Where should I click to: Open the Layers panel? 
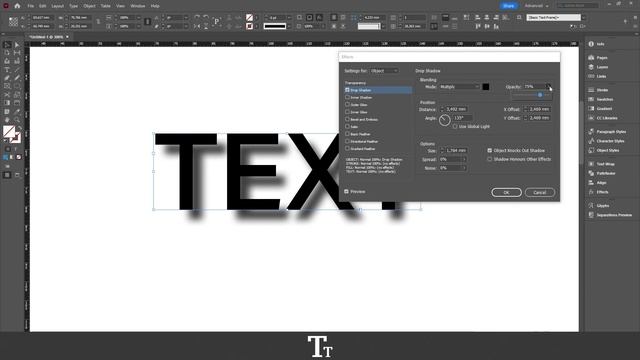click(598, 67)
